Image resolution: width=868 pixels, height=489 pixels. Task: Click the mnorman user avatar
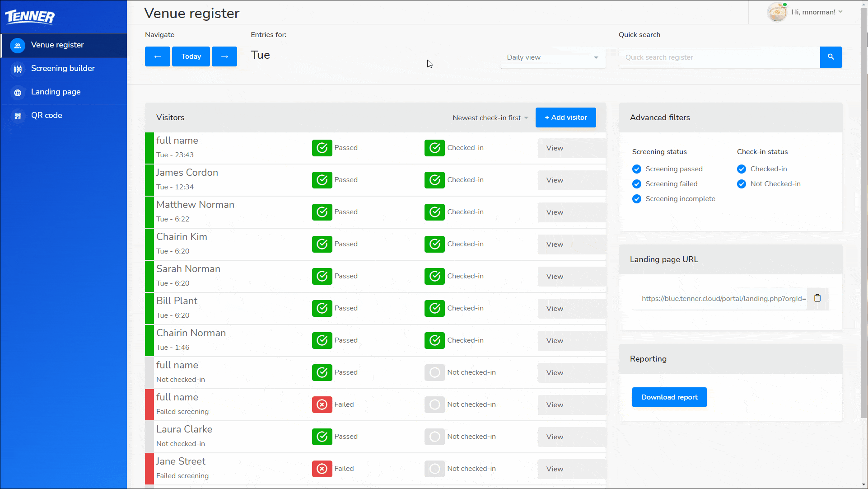(x=777, y=12)
